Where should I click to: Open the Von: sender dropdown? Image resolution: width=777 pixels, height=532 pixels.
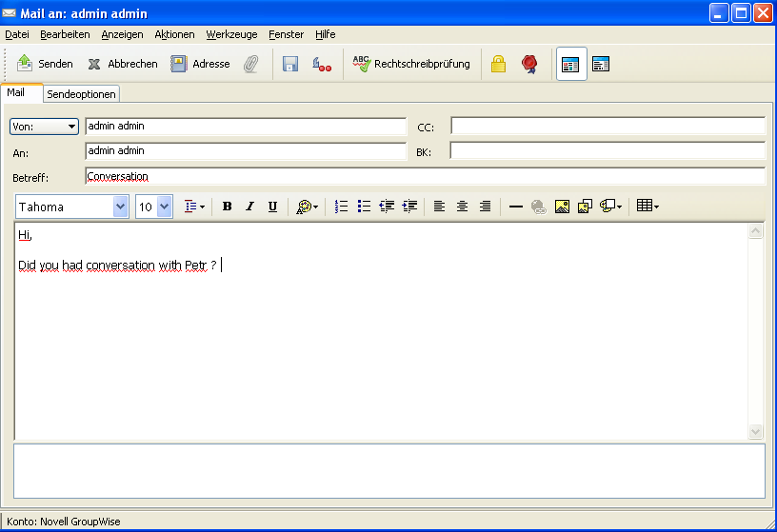pos(44,127)
